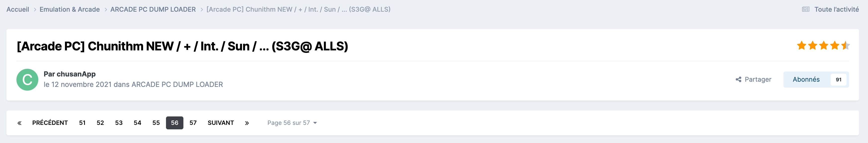Click the chusanApp green avatar
Screen dimensions: 868x143
point(27,80)
